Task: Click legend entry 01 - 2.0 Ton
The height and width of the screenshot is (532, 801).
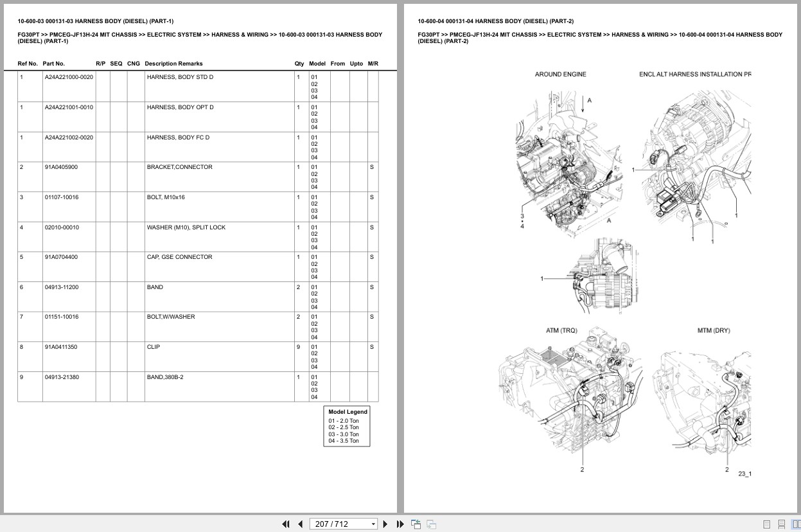Action: pos(344,421)
